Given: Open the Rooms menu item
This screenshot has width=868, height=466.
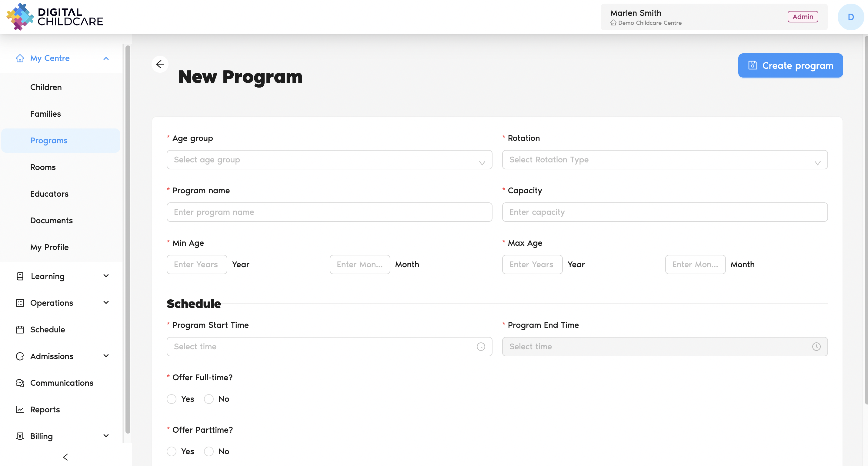Looking at the screenshot, I should (x=43, y=167).
